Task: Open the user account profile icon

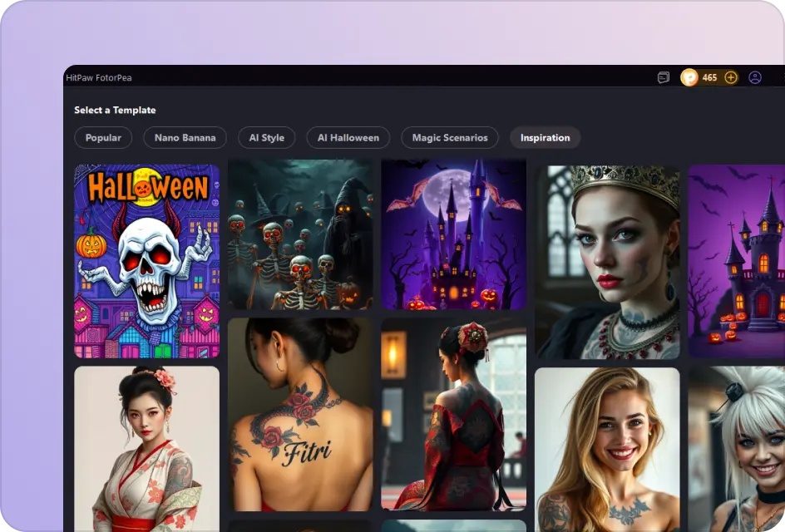Action: click(x=754, y=77)
